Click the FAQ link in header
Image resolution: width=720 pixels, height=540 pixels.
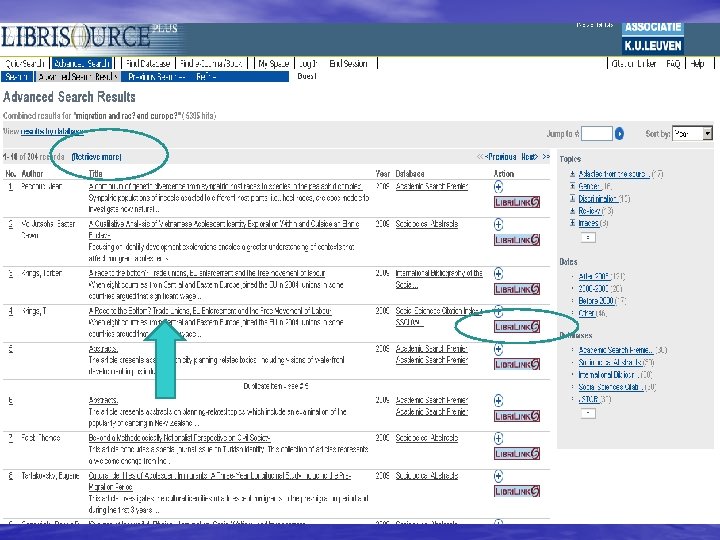673,63
